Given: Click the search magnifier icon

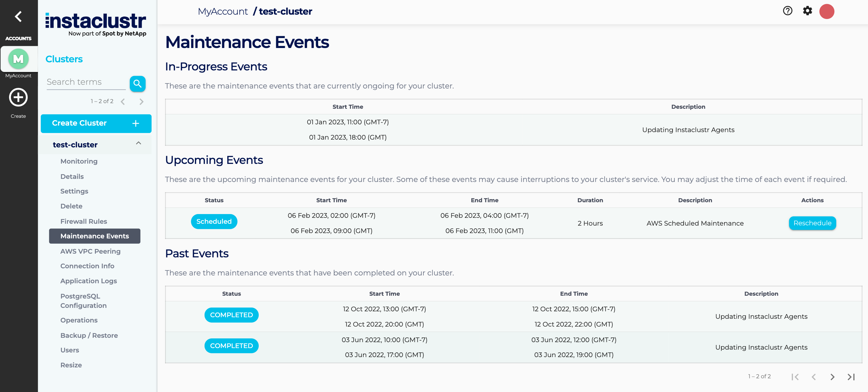Looking at the screenshot, I should (x=138, y=84).
